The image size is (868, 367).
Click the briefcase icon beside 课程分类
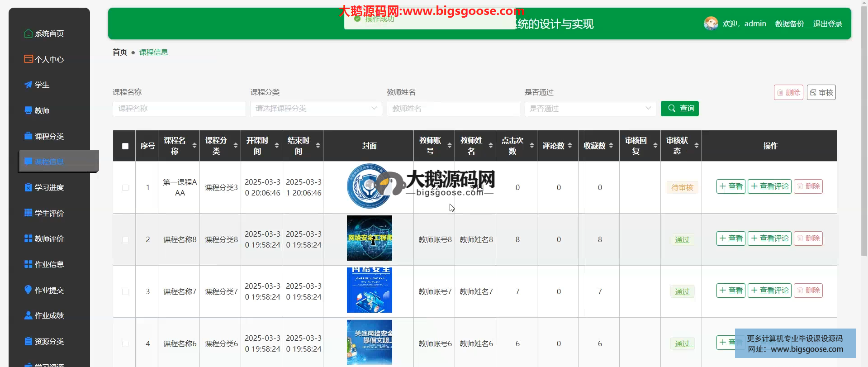tap(28, 136)
